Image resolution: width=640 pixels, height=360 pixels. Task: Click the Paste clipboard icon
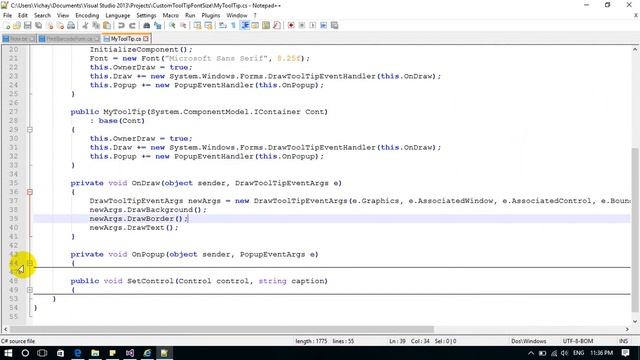click(x=107, y=25)
